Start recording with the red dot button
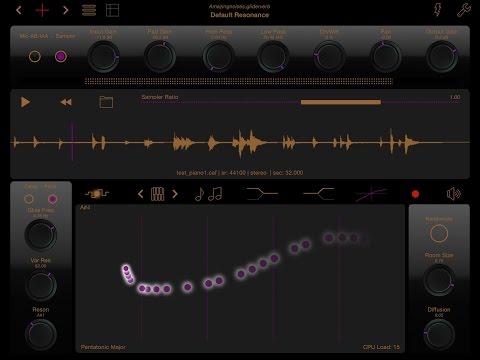Screen dimensions: 480x360 tap(415, 194)
